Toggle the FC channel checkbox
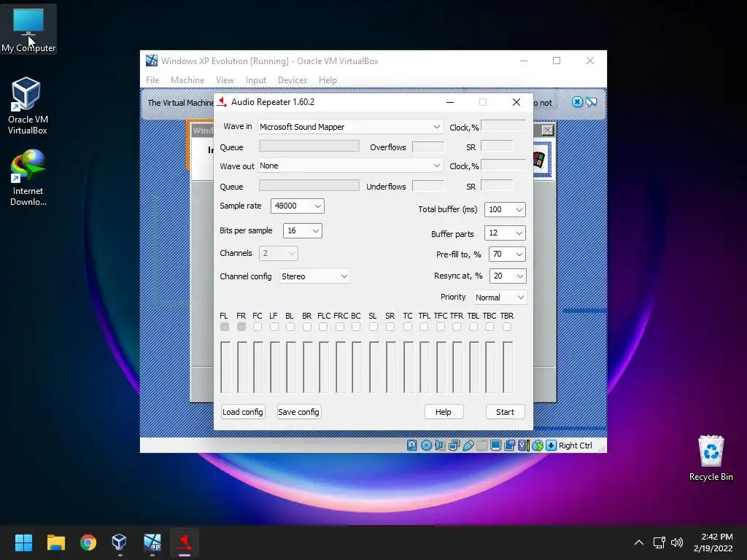 point(258,327)
